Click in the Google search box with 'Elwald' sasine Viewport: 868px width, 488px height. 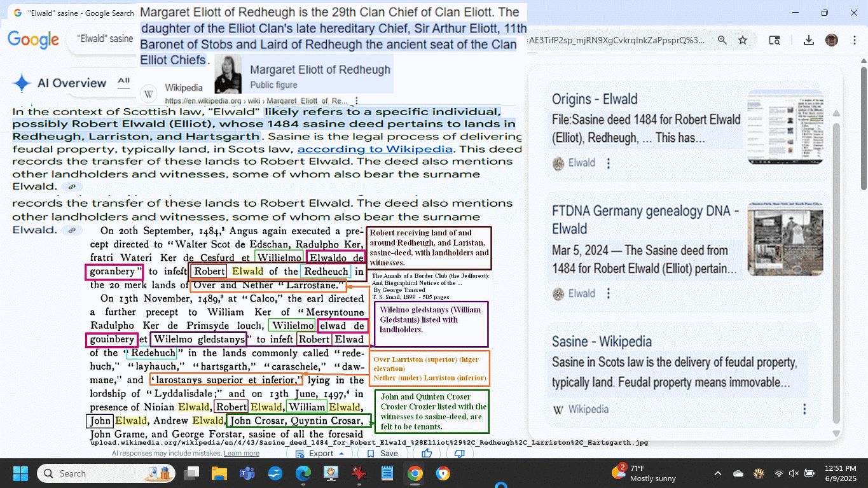pyautogui.click(x=104, y=39)
